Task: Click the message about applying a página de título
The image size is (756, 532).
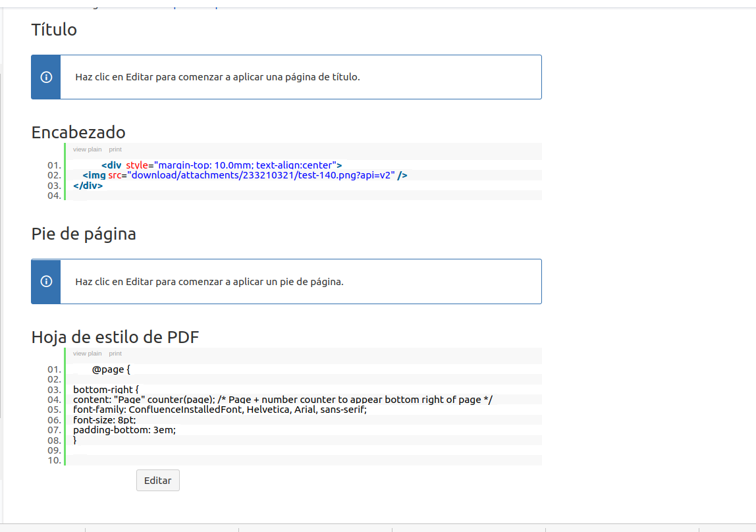Action: tap(217, 77)
